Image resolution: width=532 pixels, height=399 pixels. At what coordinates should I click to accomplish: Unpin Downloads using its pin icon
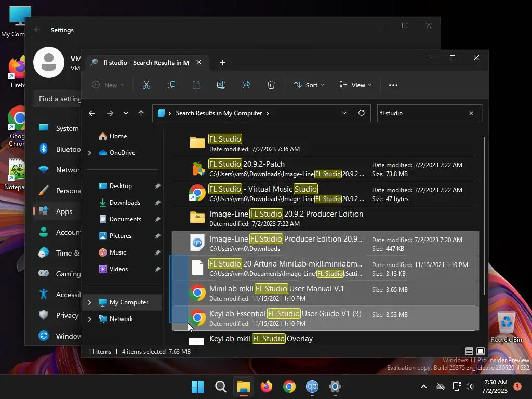click(x=157, y=203)
